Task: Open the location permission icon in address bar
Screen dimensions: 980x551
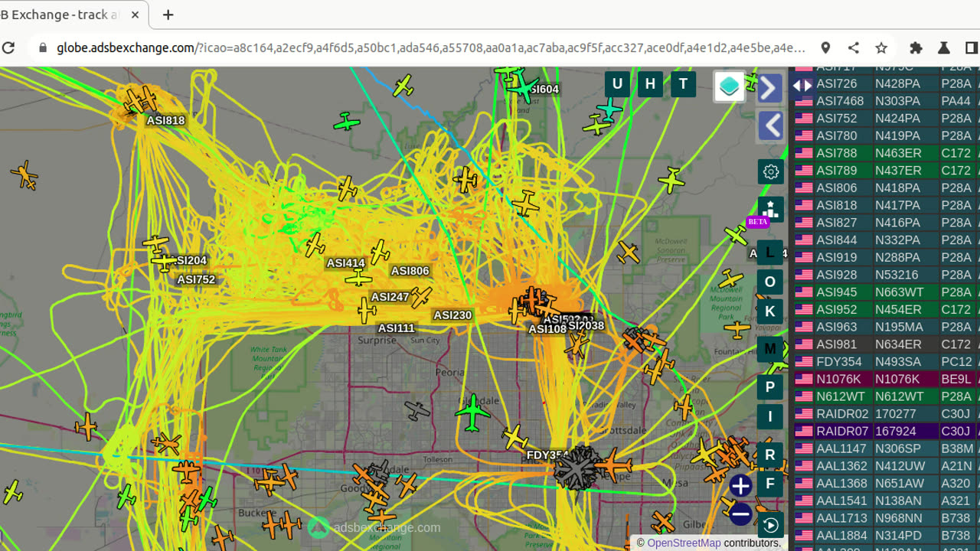Action: point(825,47)
